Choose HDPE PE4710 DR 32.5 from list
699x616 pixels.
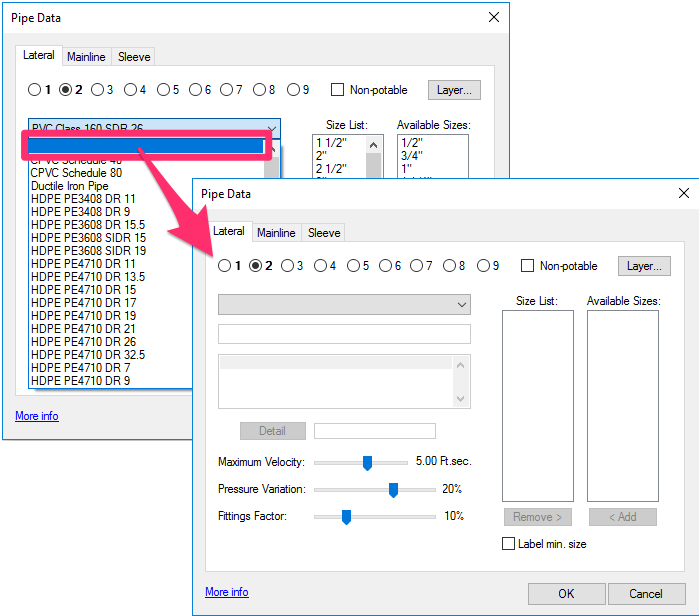pos(88,354)
